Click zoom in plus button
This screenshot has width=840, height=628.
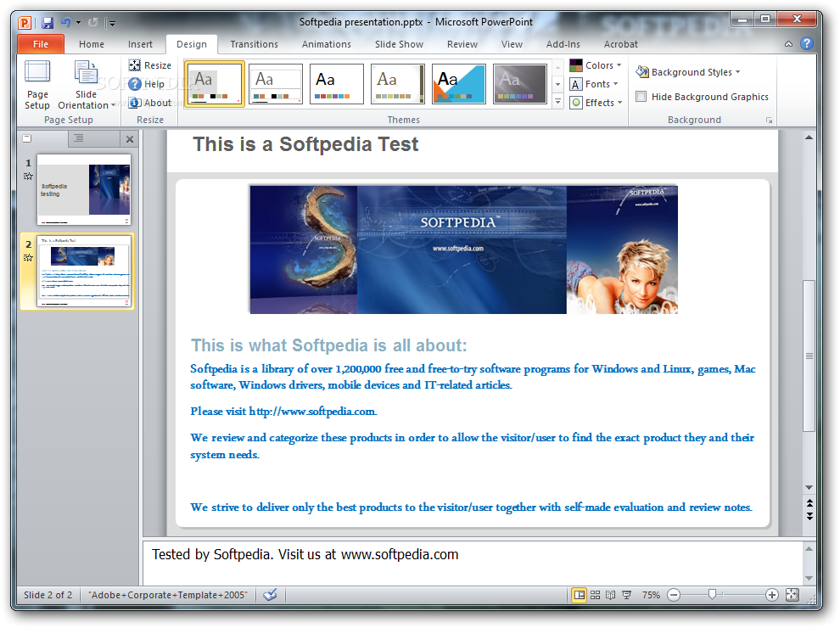click(x=772, y=595)
